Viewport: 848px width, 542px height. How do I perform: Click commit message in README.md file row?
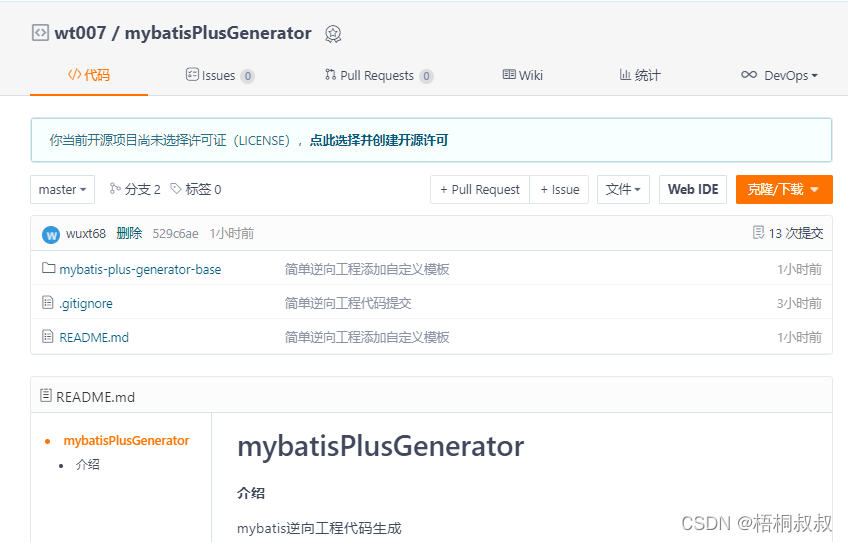click(x=367, y=337)
